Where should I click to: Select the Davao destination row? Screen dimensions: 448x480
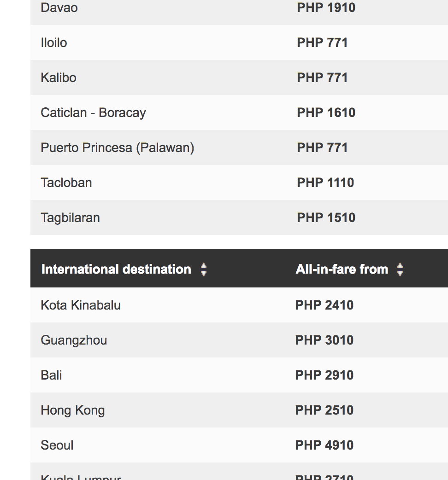[59, 8]
